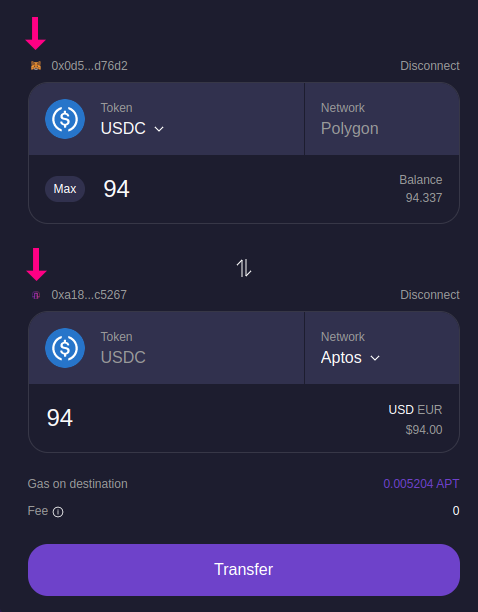Expand the source USDC token dropdown
This screenshot has height=612, width=478.
(x=132, y=128)
